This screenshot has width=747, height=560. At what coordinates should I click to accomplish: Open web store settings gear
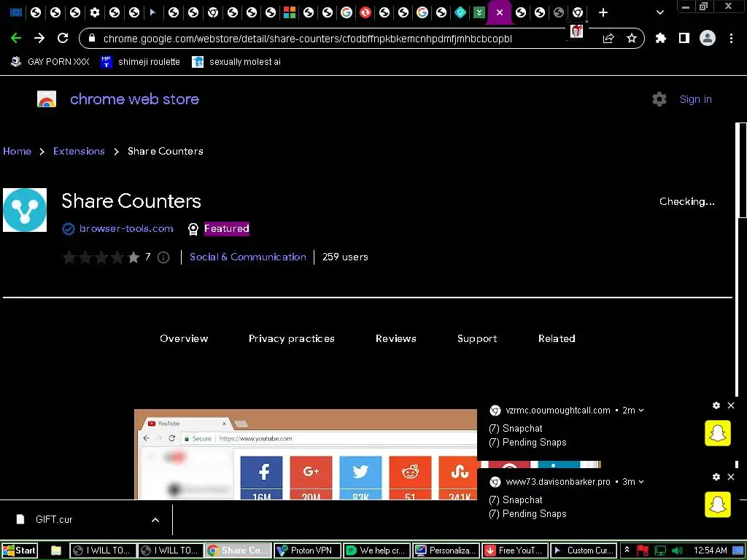point(659,99)
